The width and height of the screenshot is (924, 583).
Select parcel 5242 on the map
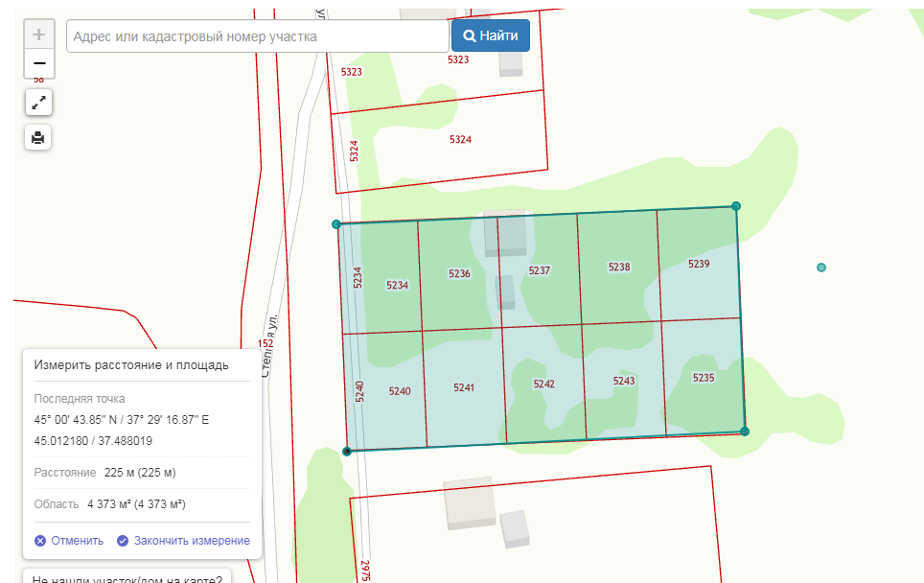(543, 384)
